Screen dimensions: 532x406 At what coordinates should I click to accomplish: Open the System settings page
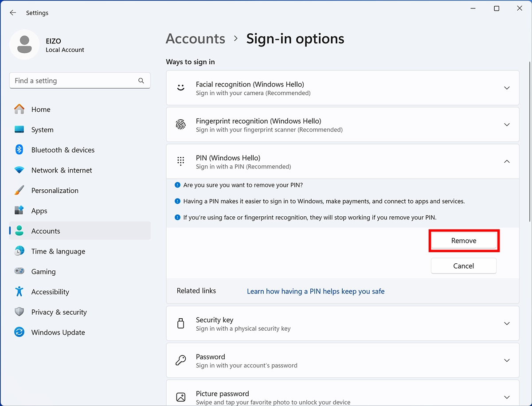pos(80,129)
